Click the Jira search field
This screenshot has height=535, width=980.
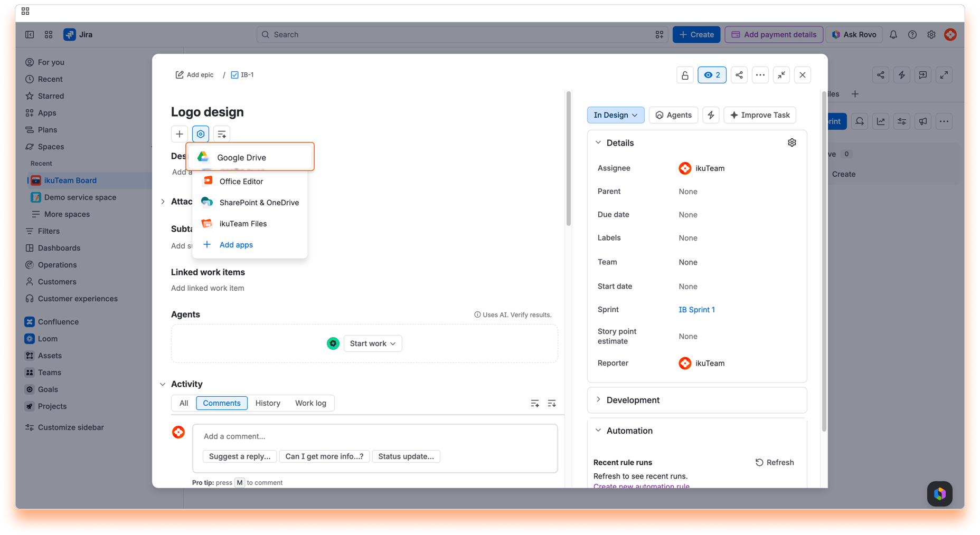(x=462, y=34)
